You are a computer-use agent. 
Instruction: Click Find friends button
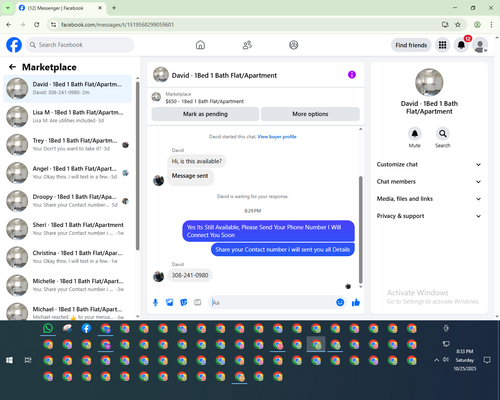tap(411, 45)
